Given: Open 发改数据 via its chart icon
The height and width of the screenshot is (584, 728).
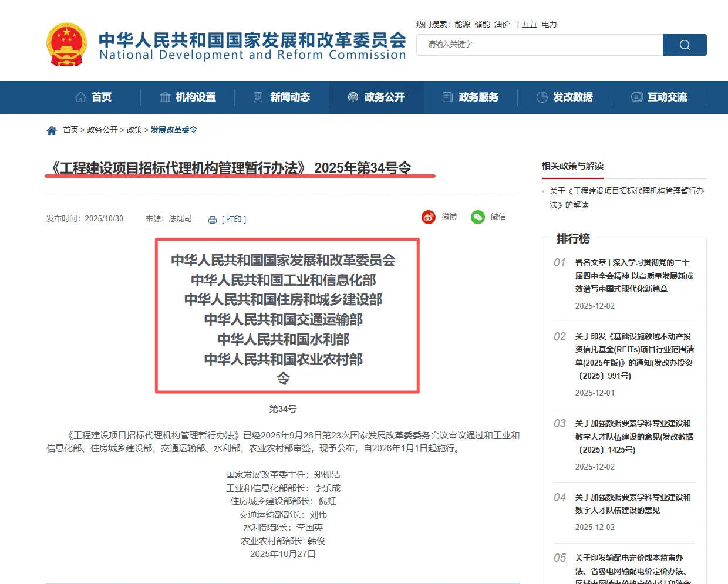Looking at the screenshot, I should (x=541, y=97).
